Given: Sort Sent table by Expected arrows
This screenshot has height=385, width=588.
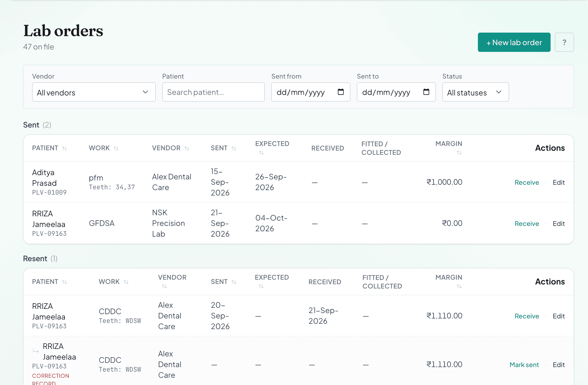Looking at the screenshot, I should [x=261, y=153].
